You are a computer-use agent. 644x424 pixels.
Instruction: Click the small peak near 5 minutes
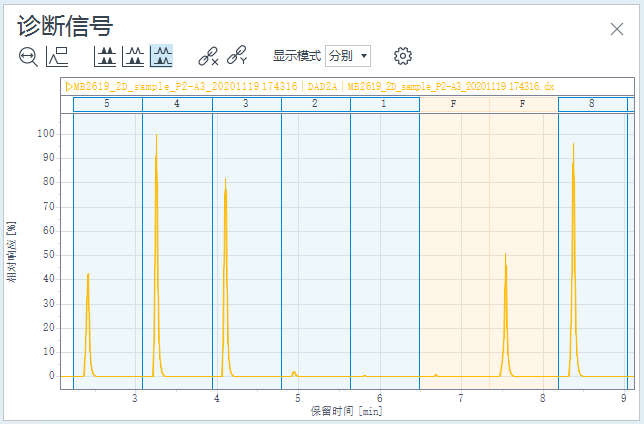[x=294, y=373]
